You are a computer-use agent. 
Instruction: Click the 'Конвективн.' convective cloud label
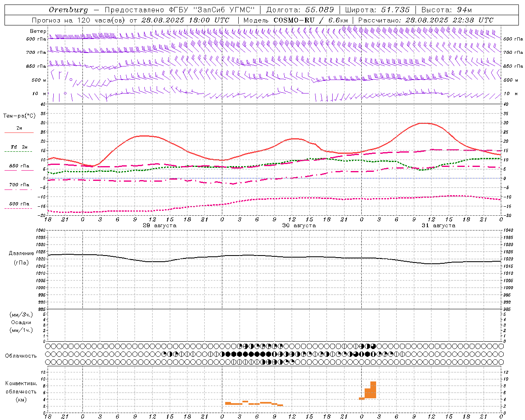point(21,383)
